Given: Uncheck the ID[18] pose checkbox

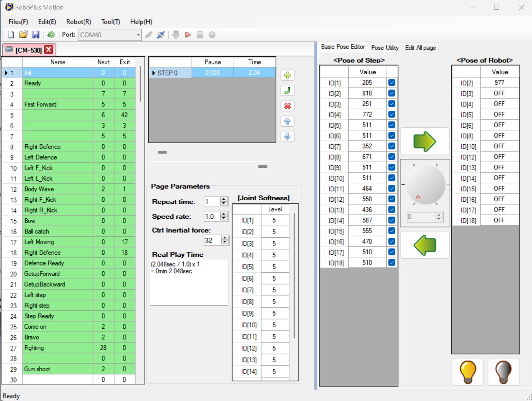Looking at the screenshot, I should click(392, 262).
